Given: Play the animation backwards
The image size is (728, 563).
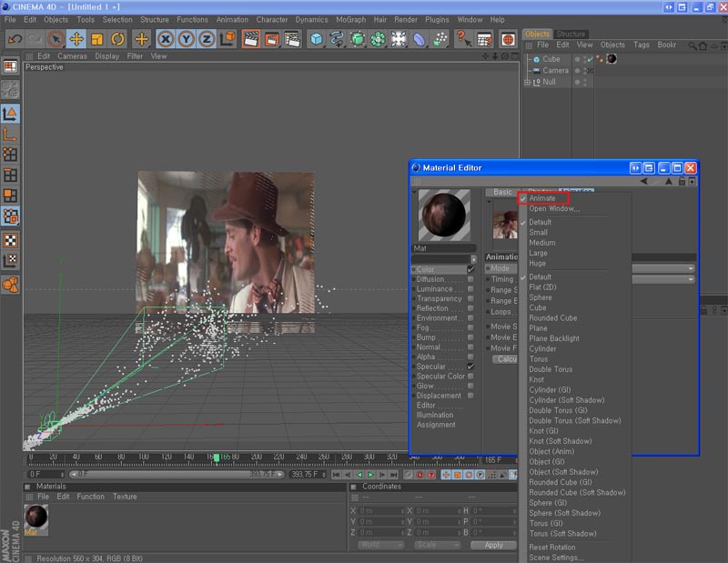Looking at the screenshot, I should pos(359,475).
